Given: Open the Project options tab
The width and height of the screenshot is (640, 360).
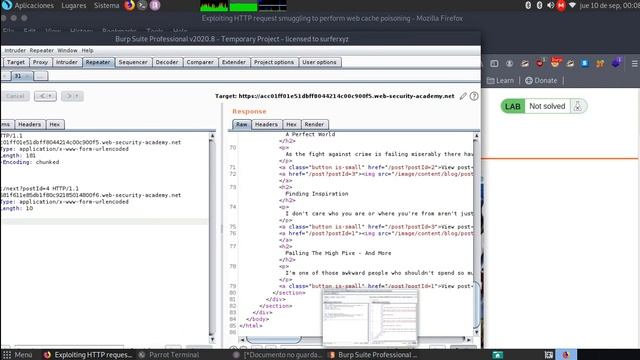Looking at the screenshot, I should click(x=274, y=62).
